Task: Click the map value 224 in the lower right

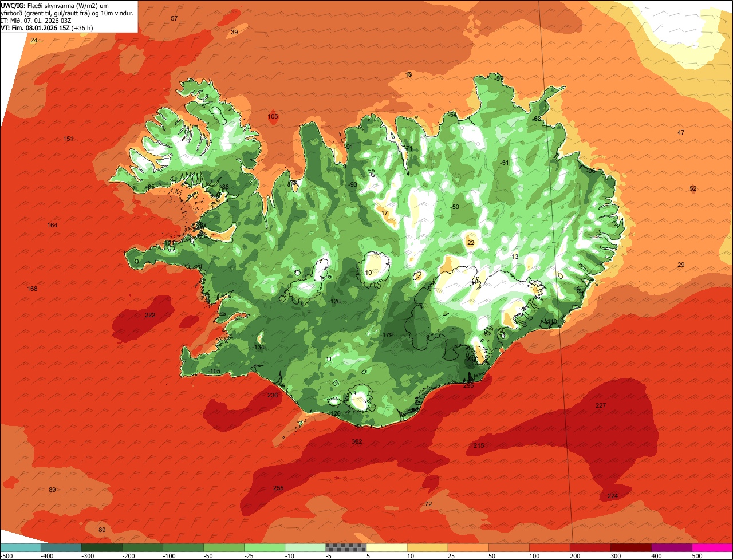Action: point(613,496)
